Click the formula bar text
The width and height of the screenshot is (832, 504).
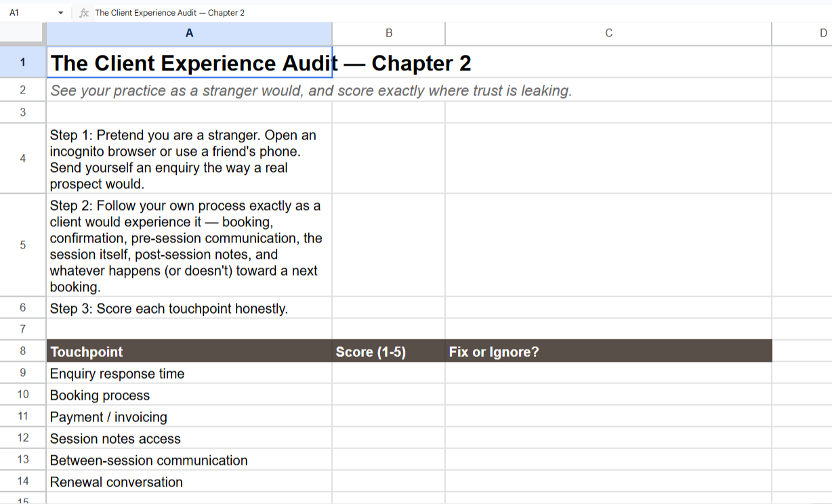coord(170,13)
